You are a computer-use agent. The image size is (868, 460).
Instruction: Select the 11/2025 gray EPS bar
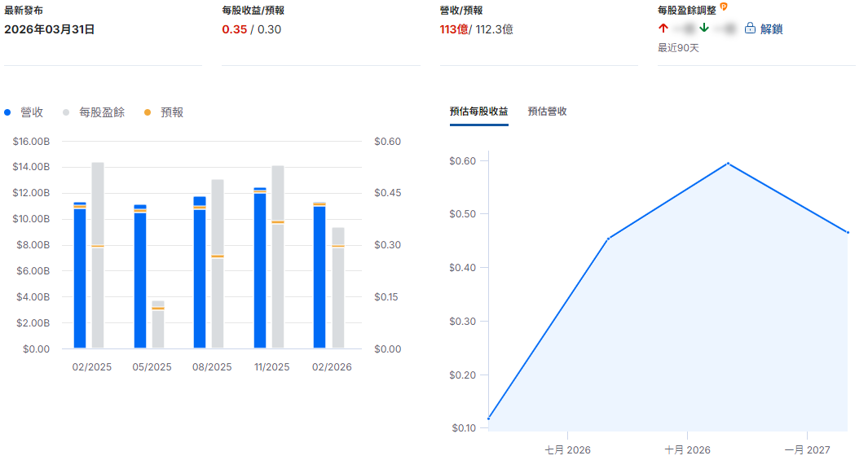(278, 257)
